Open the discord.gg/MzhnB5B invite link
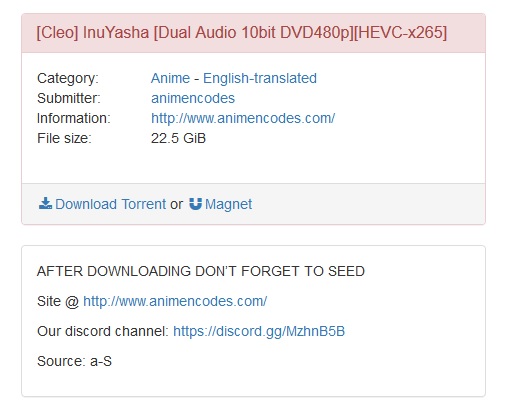 tap(259, 331)
